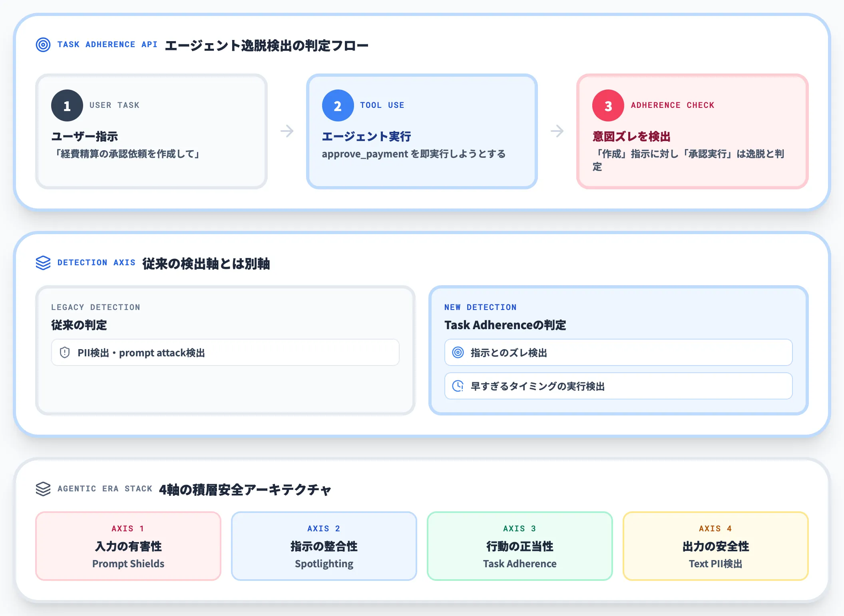Image resolution: width=844 pixels, height=616 pixels.
Task: Select the 指示とのズレ検出 row
Action: 619,352
